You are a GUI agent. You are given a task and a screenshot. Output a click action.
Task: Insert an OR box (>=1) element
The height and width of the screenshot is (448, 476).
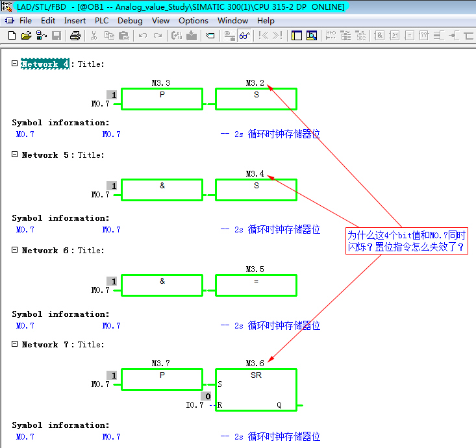(x=394, y=36)
